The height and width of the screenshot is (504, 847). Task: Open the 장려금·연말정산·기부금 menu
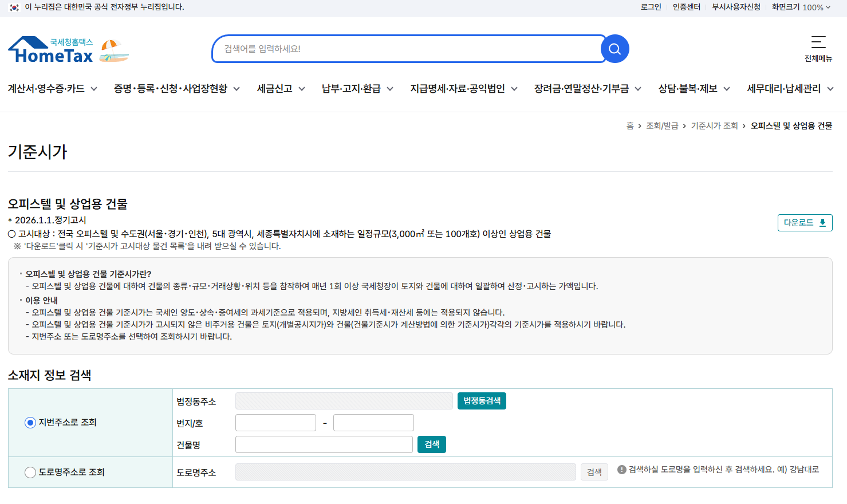[581, 89]
